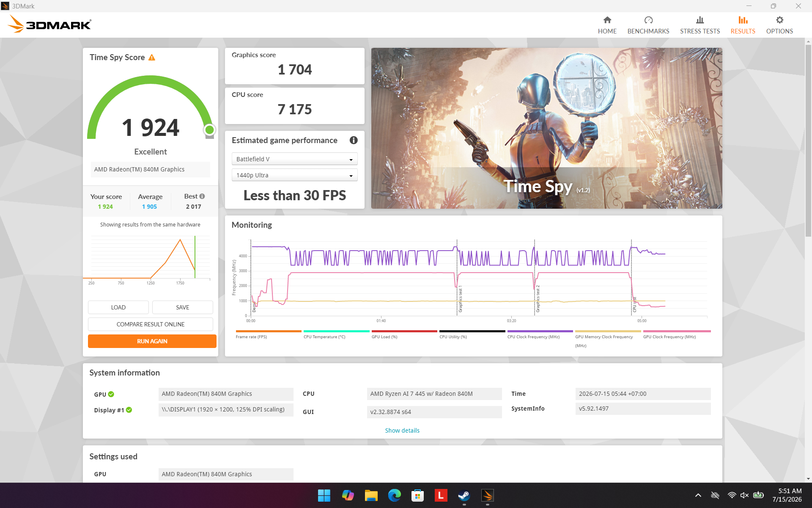Viewport: 812px width, 508px height.
Task: Click the vertical scrollbar thumb
Action: pos(808,140)
